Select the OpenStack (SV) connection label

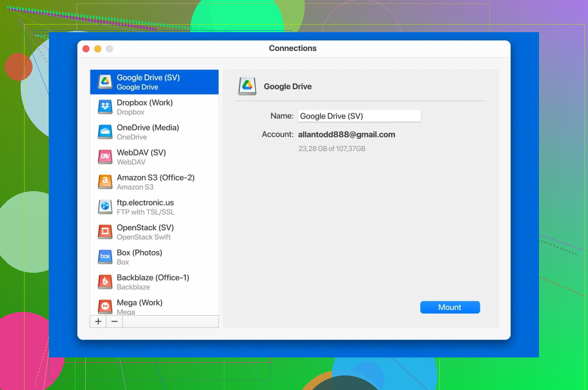click(x=145, y=228)
